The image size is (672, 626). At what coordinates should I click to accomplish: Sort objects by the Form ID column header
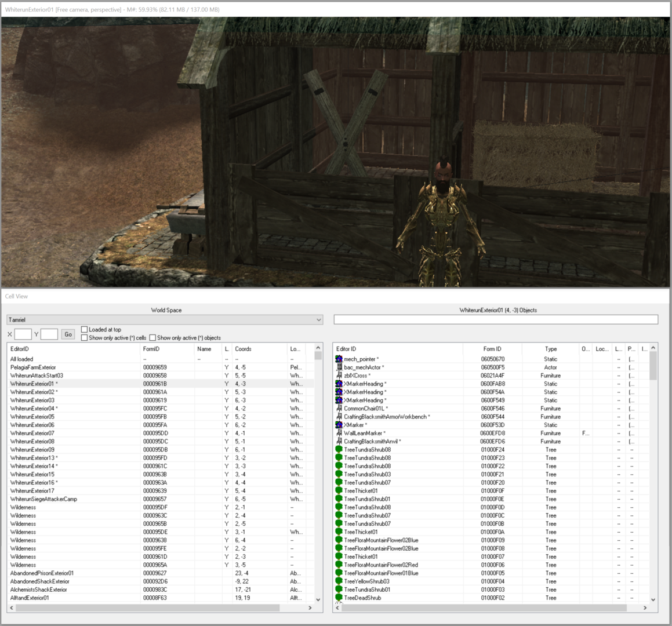tap(492, 349)
